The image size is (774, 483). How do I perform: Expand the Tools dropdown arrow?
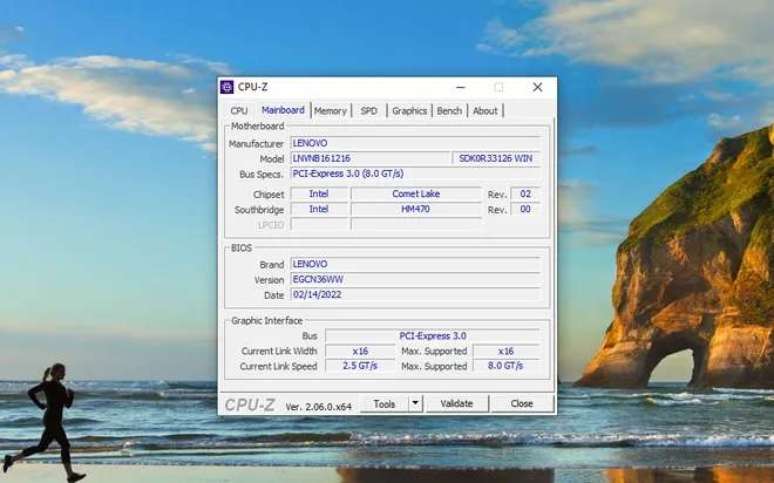point(416,403)
